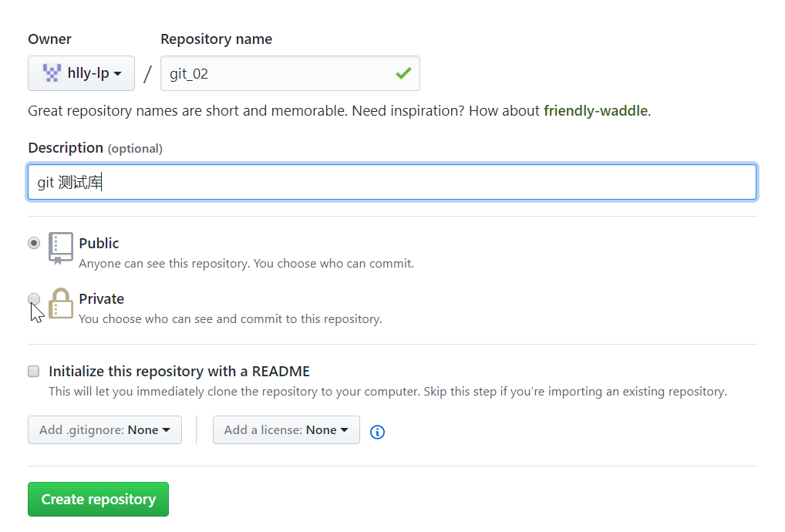
Task: Open the Owner hlly-lp dropdown
Action: click(82, 73)
